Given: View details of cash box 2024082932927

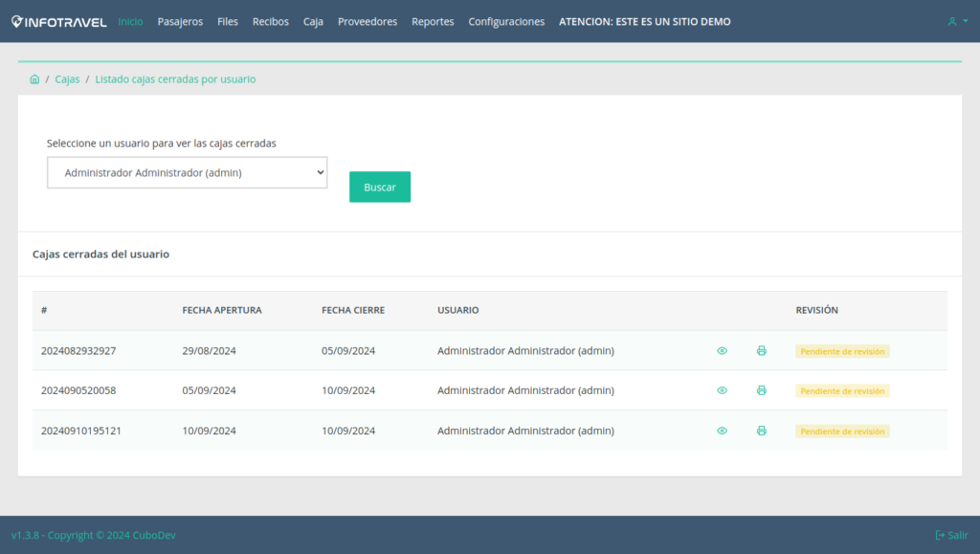Looking at the screenshot, I should pyautogui.click(x=722, y=351).
